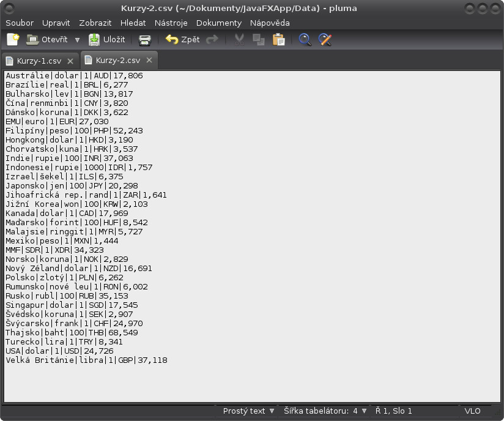
Task: Click the line Izrael|šekel|1|ILS|6,375
Action: (x=64, y=177)
